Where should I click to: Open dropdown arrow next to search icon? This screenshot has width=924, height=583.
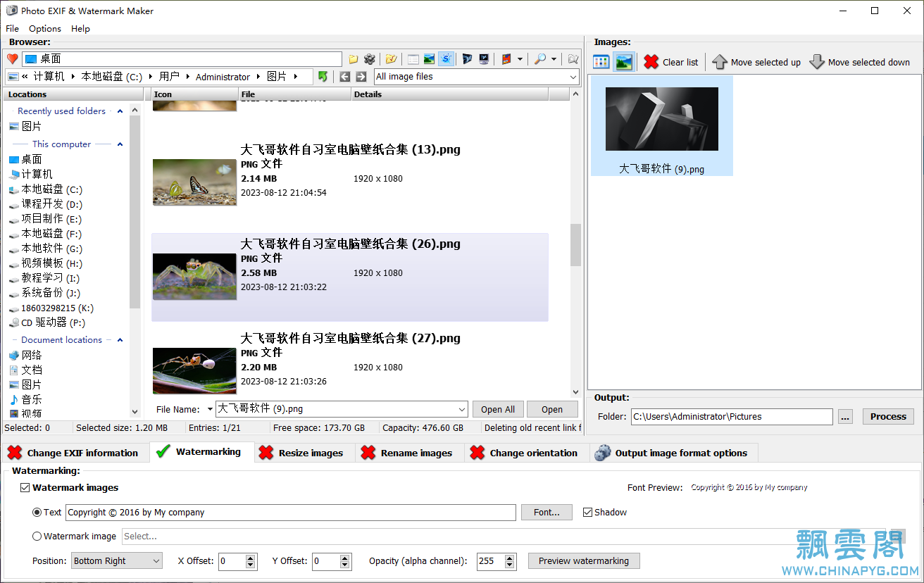pos(554,59)
